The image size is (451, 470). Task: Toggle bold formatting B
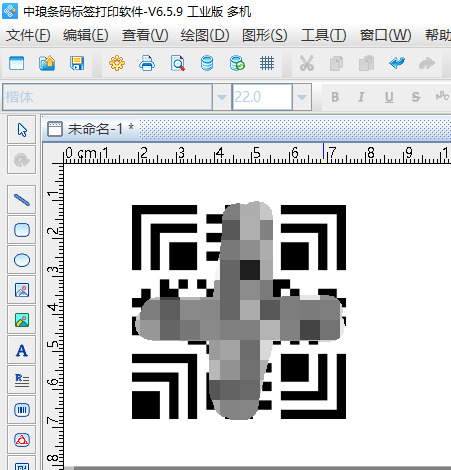click(335, 97)
